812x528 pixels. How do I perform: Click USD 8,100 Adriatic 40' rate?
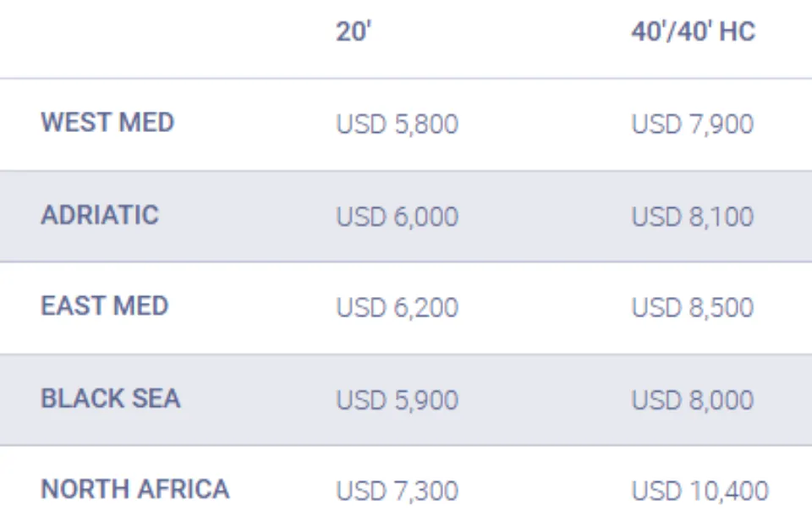click(x=693, y=217)
